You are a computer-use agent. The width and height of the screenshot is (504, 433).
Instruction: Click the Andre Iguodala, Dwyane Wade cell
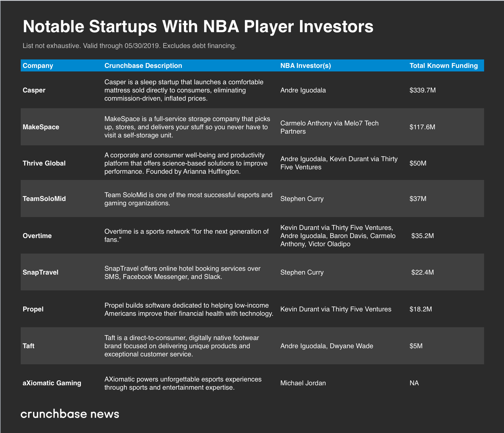coord(327,346)
